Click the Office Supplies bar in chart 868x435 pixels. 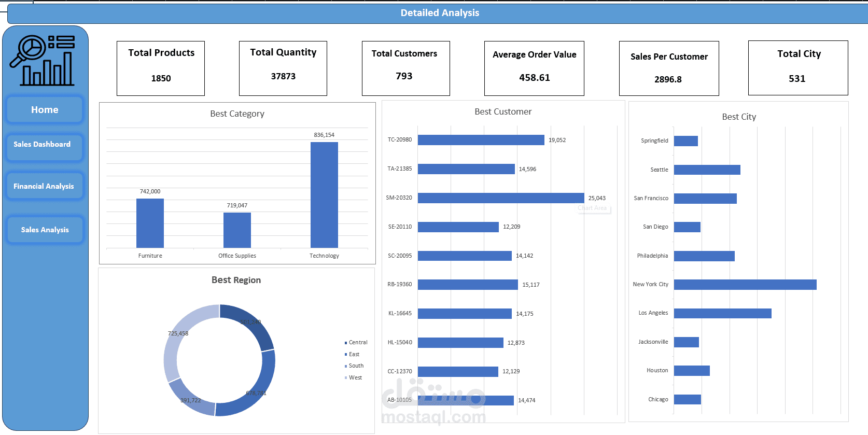tap(237, 230)
